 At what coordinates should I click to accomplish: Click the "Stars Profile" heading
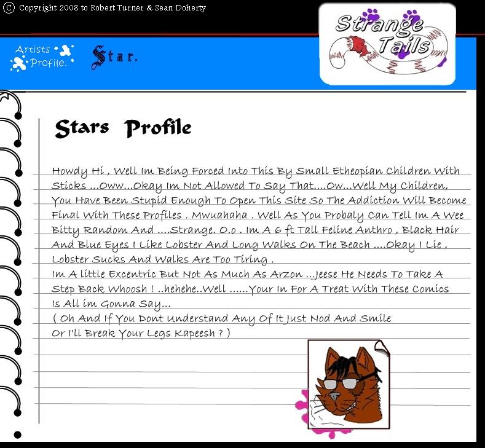coord(123,128)
